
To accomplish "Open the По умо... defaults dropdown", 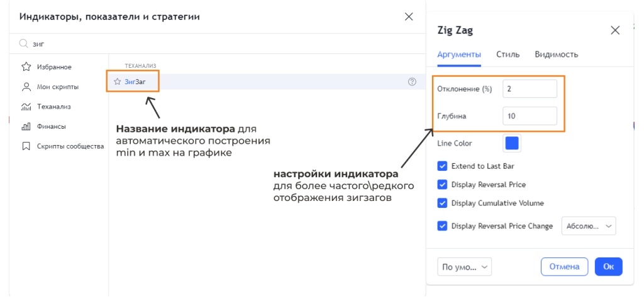I will coord(465,267).
